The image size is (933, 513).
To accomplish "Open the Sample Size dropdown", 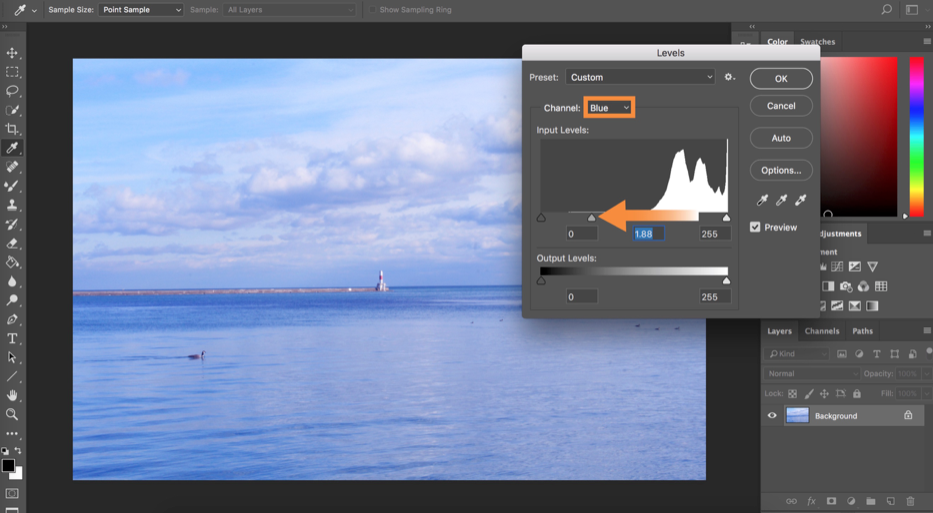I will pos(141,10).
